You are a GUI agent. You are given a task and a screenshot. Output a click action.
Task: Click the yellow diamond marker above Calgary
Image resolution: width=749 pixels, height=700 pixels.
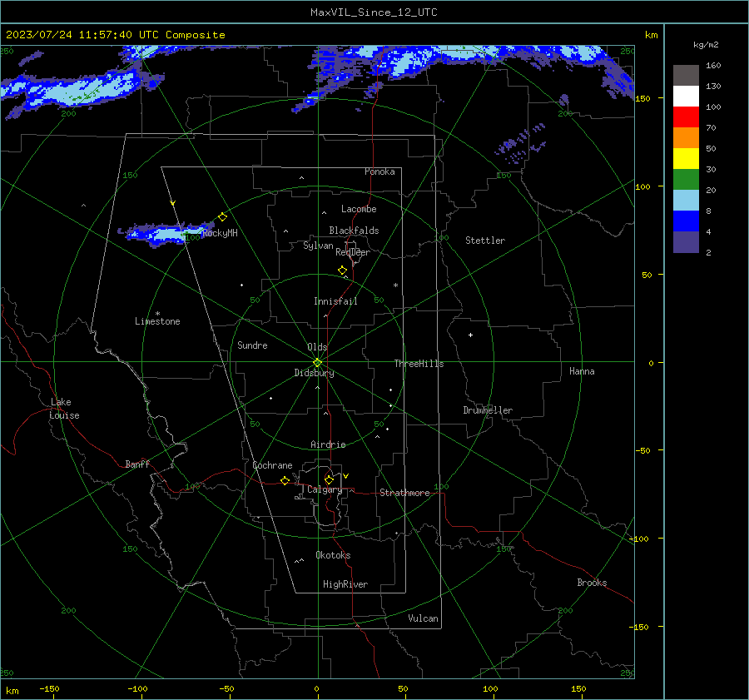coord(329,479)
